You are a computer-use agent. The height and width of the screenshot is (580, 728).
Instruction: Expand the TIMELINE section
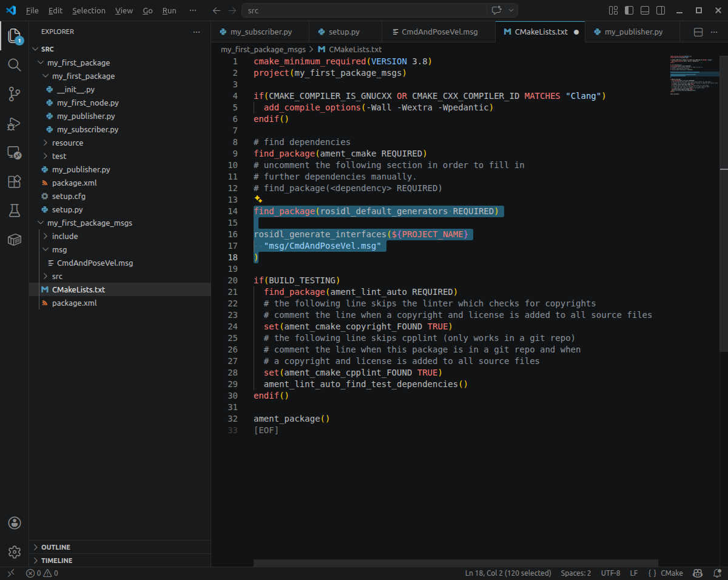120,561
